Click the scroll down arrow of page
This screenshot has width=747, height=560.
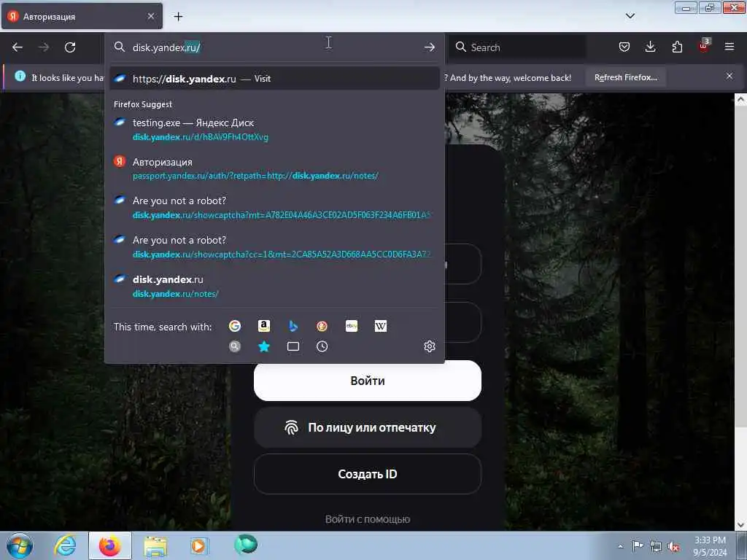click(740, 525)
